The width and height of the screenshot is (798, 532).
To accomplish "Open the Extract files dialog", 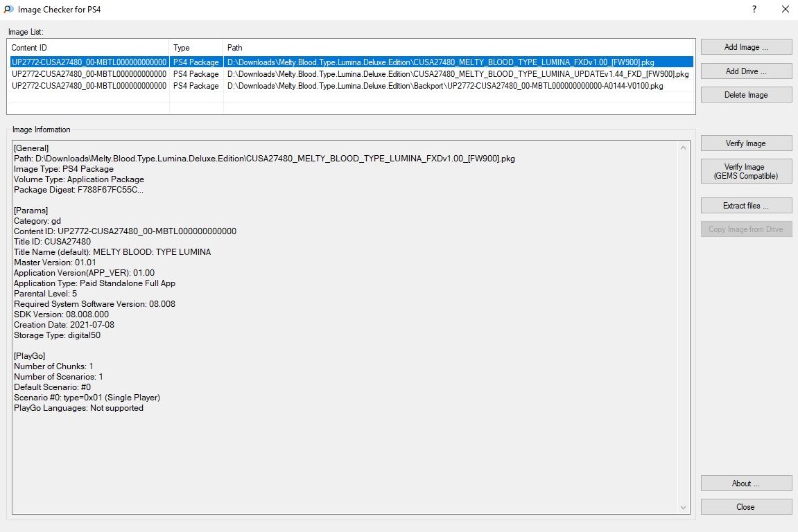I will coord(746,206).
